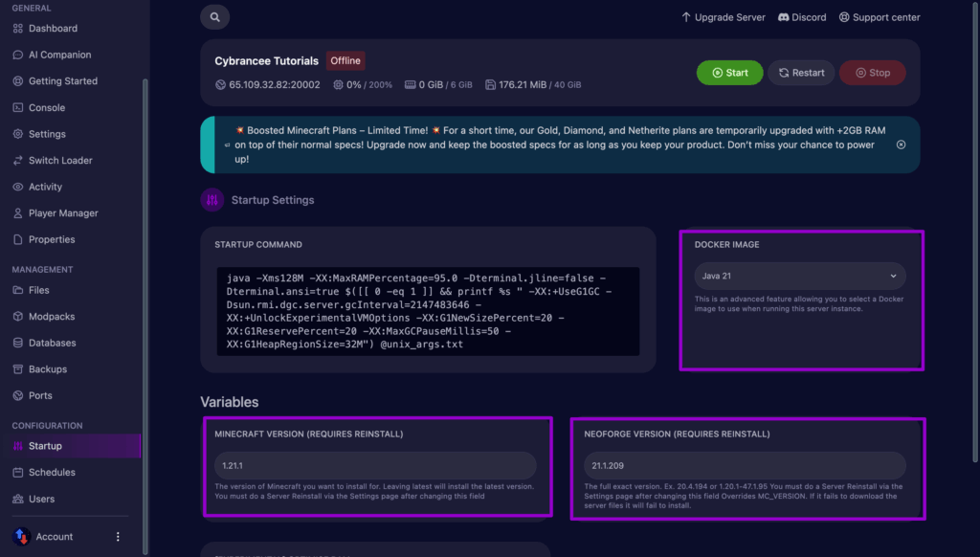Open the search magnifying glass icon
The image size is (980, 557).
pos(214,16)
